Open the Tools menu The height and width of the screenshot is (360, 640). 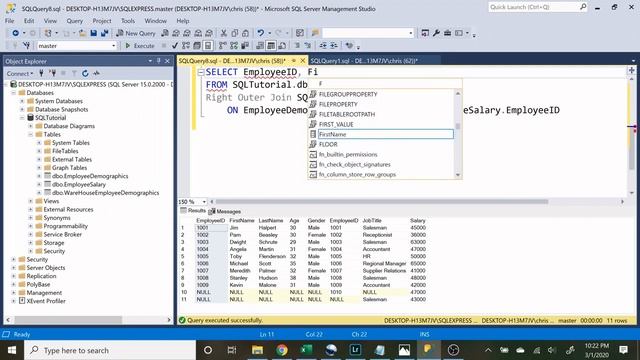click(128, 21)
